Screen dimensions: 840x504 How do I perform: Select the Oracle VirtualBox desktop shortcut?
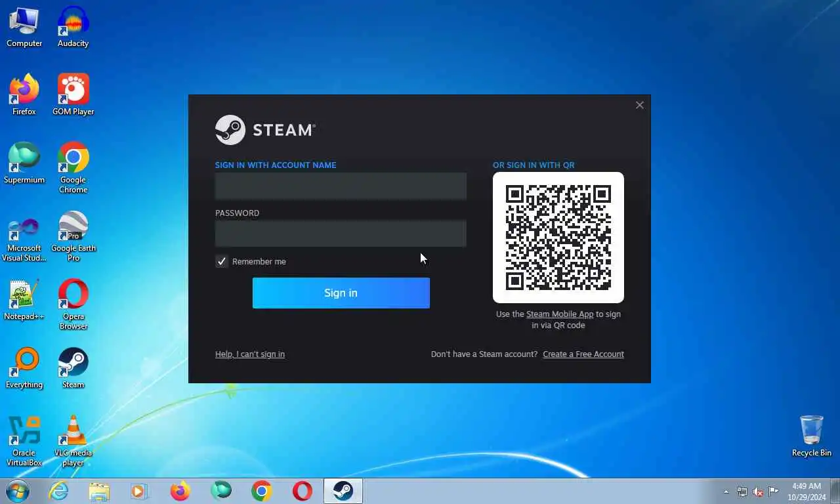tap(24, 442)
